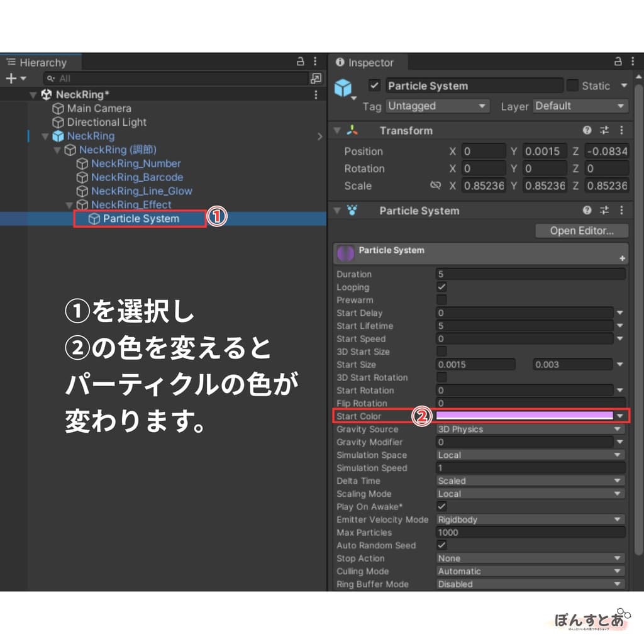Open Transform component preset icon
This screenshot has height=644, width=644.
click(604, 130)
